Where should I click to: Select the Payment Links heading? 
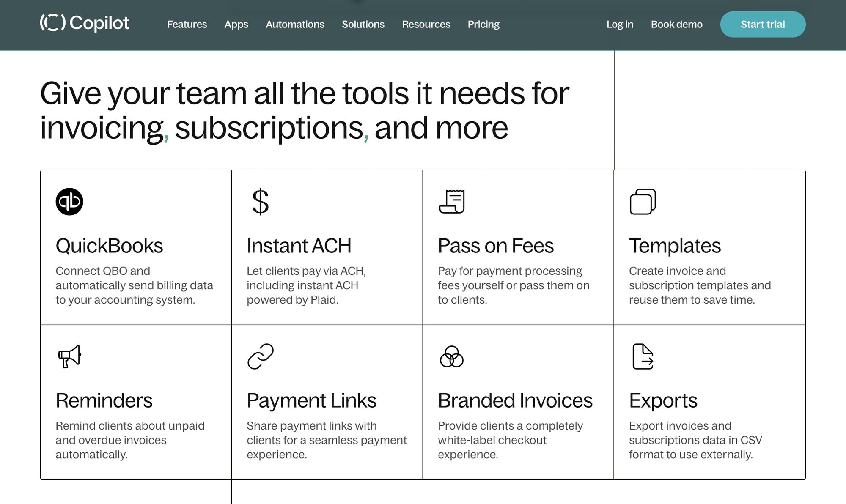pyautogui.click(x=311, y=400)
